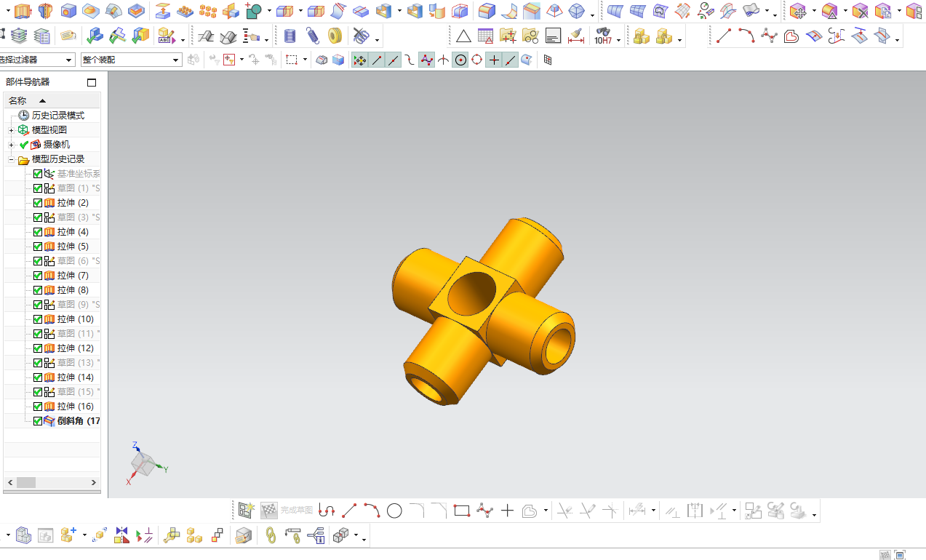
Task: Maximize the 部件导航器 panel box button
Action: (92, 82)
